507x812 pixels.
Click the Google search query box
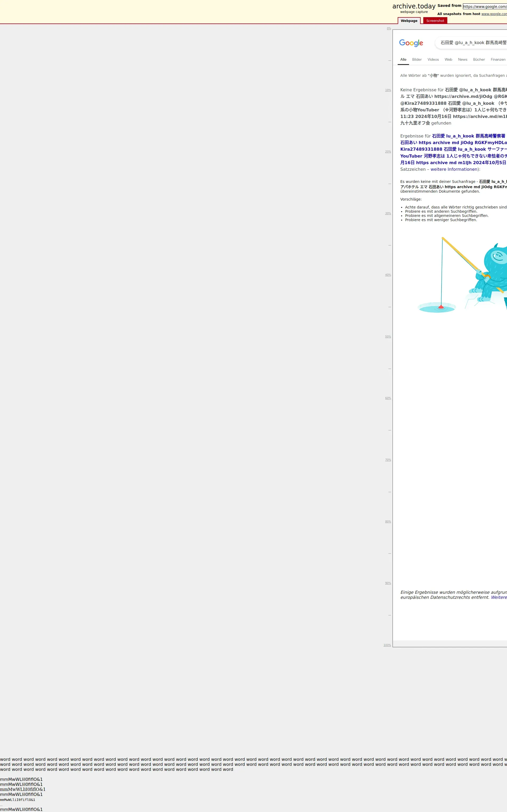pyautogui.click(x=471, y=42)
